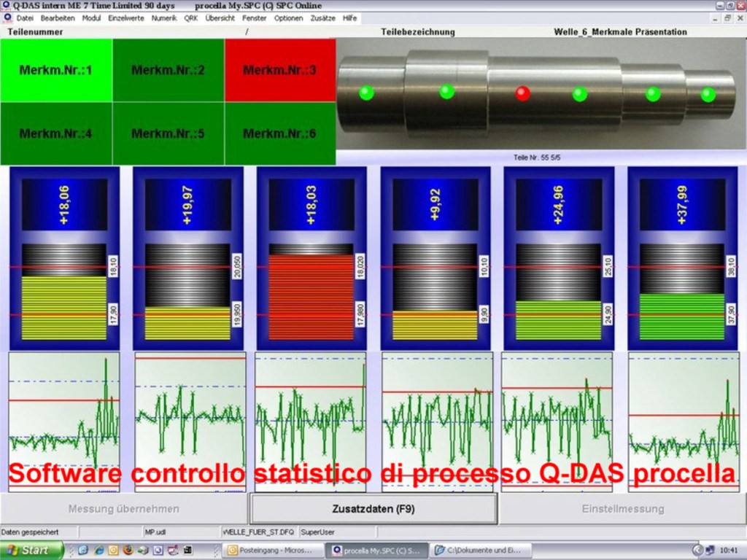Click the control chart under the +9,92 gauge
This screenshot has height=560, width=747.
tap(438, 422)
